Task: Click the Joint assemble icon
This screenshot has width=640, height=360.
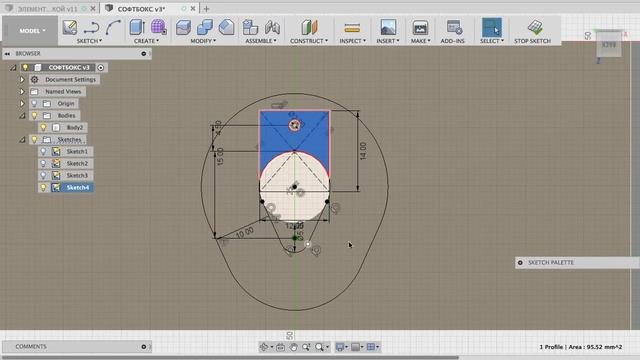Action: click(x=272, y=27)
